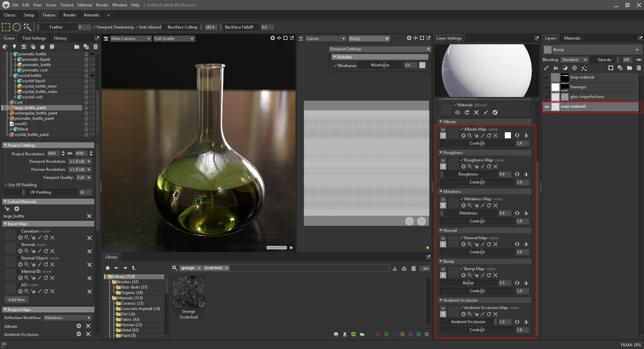
Task: Switch to the Tool Settings tab
Action: click(x=34, y=38)
